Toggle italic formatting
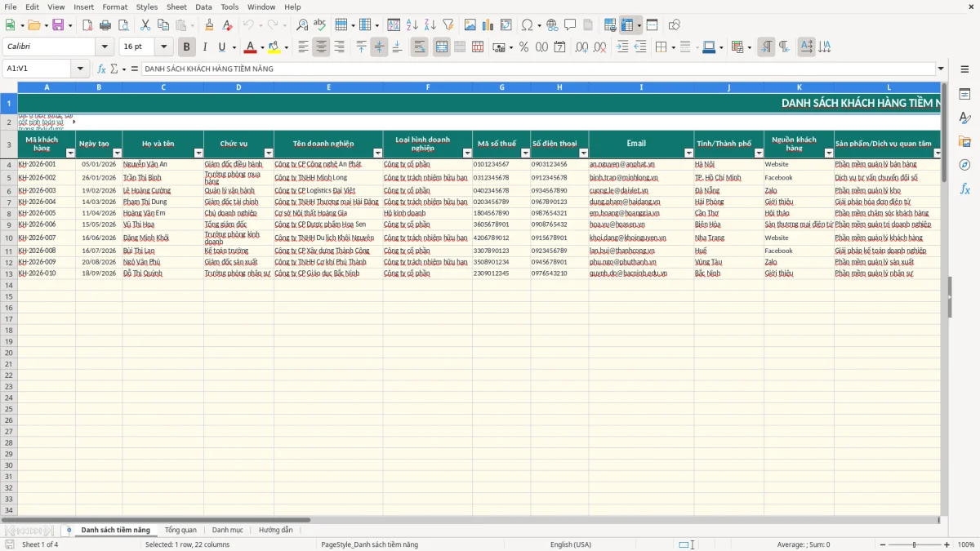The width and height of the screenshot is (980, 551). point(204,47)
